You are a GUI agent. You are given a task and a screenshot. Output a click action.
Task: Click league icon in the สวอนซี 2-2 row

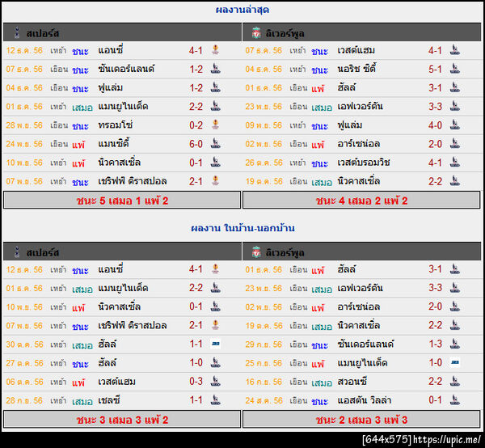454,381
